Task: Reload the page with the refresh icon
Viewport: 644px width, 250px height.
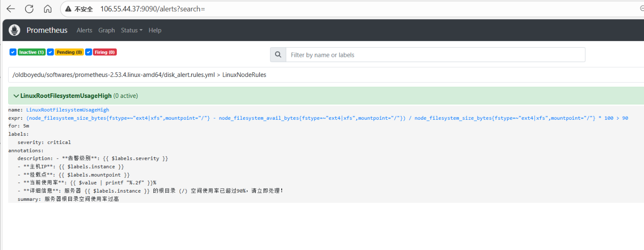Action: (29, 9)
